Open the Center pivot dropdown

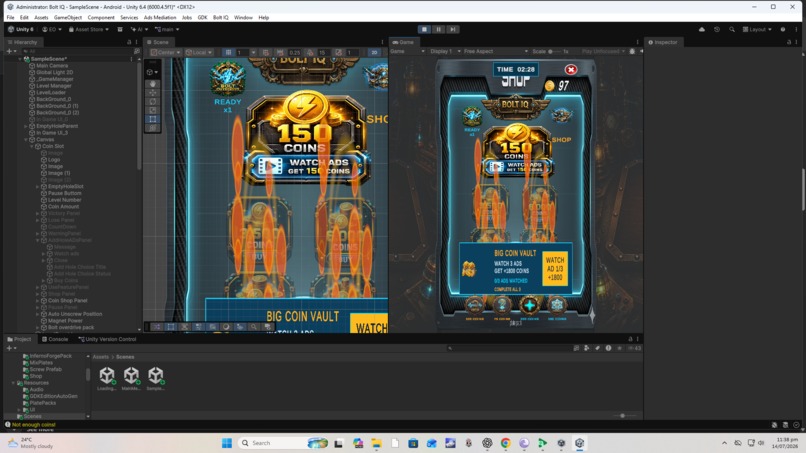point(166,52)
